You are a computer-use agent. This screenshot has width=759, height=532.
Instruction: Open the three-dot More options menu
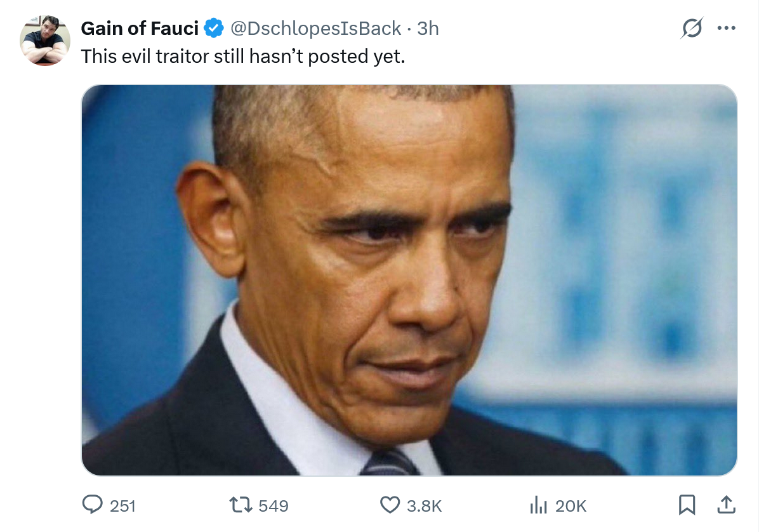[726, 29]
